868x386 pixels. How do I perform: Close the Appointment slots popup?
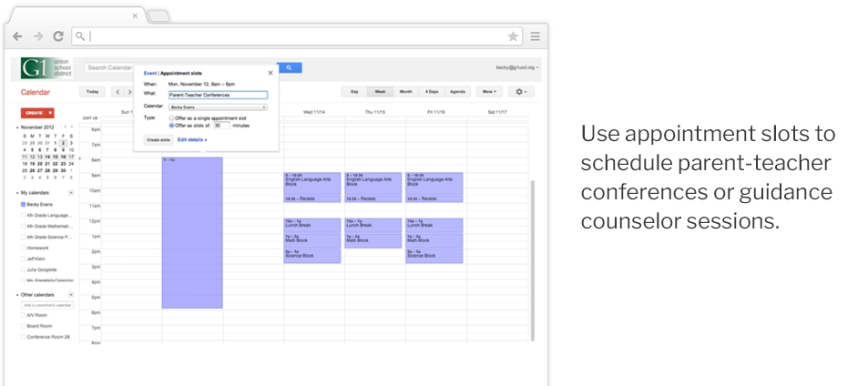coord(270,72)
